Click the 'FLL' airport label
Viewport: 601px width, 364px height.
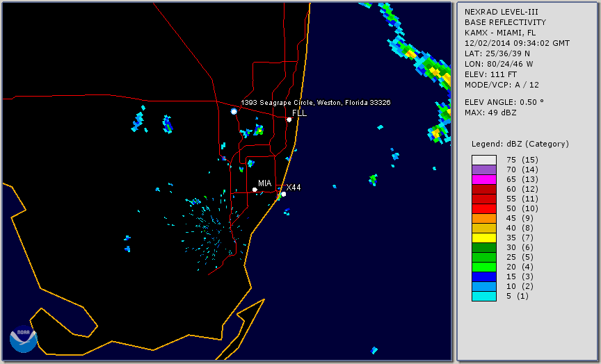click(299, 113)
